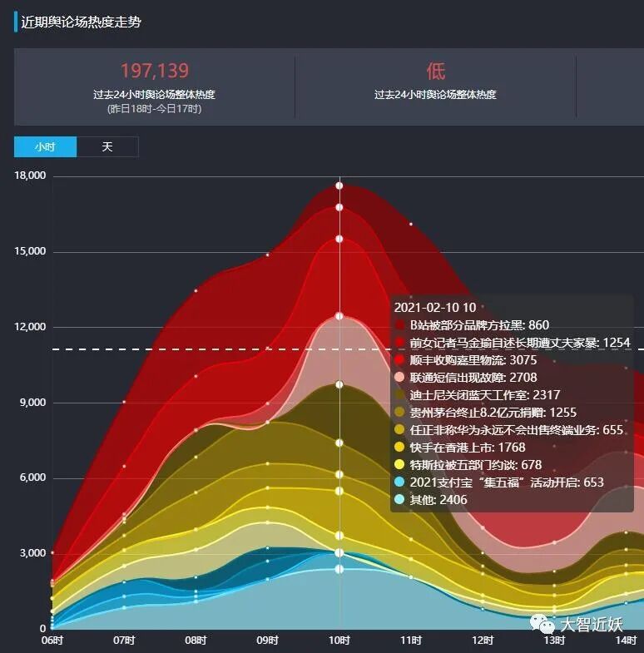Click the 09时 x-axis label
Screen dimensions: 644x653
pyautogui.click(x=267, y=640)
